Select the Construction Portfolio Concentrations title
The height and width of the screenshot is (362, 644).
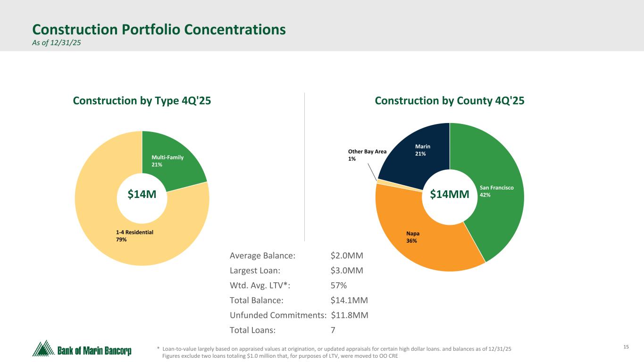[x=159, y=30]
